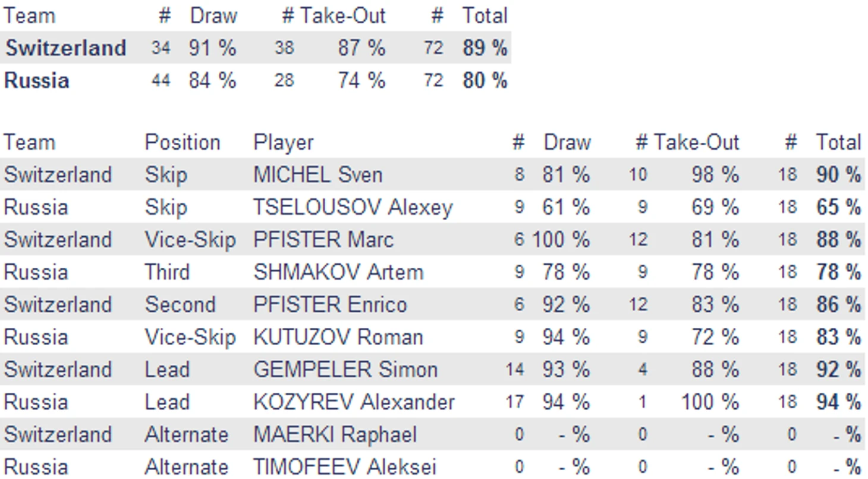This screenshot has height=479, width=868.
Task: Click SHMAKOV Artem player name
Action: pyautogui.click(x=338, y=272)
